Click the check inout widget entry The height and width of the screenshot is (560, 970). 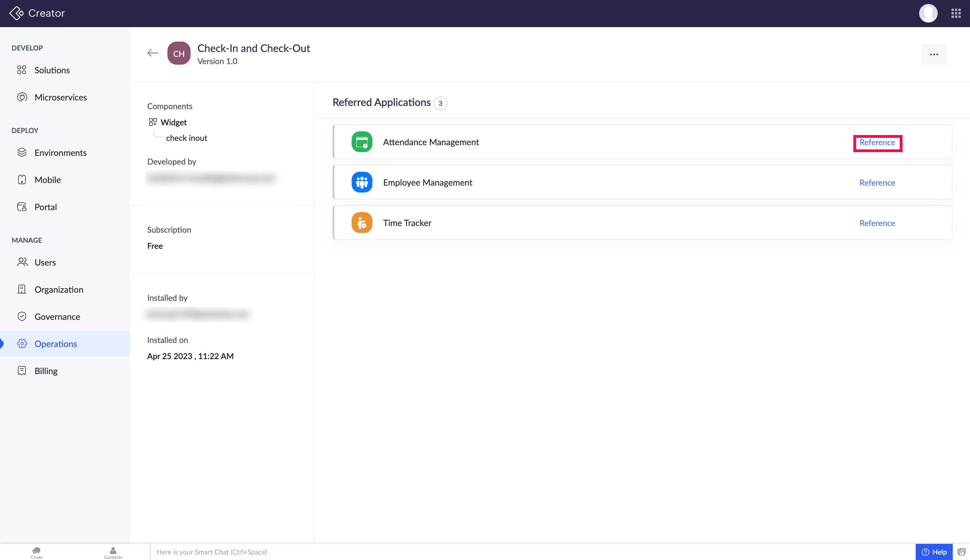tap(186, 138)
